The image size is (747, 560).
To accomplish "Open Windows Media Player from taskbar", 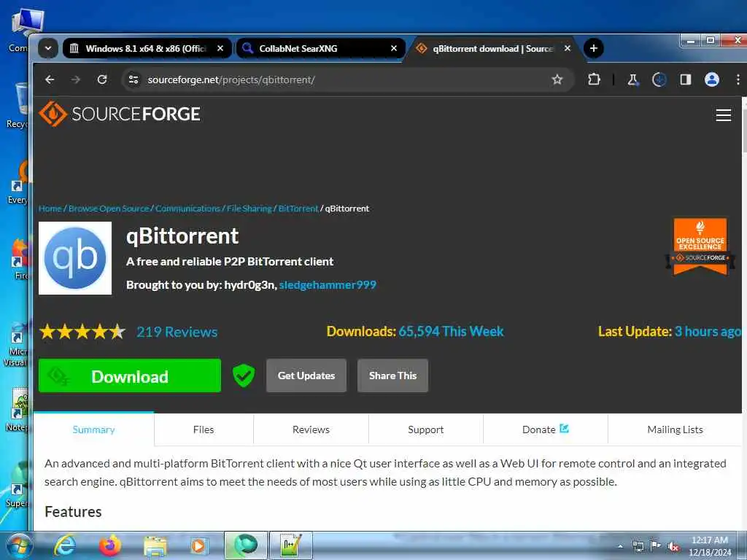I will coord(198,545).
